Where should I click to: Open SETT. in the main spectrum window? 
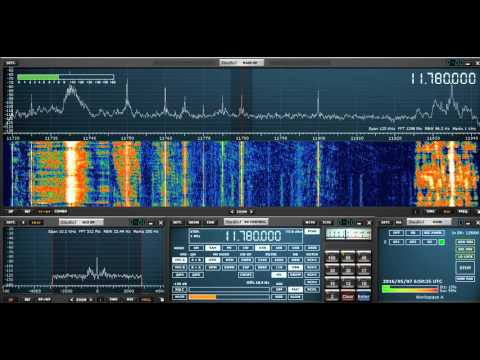[x=11, y=63]
